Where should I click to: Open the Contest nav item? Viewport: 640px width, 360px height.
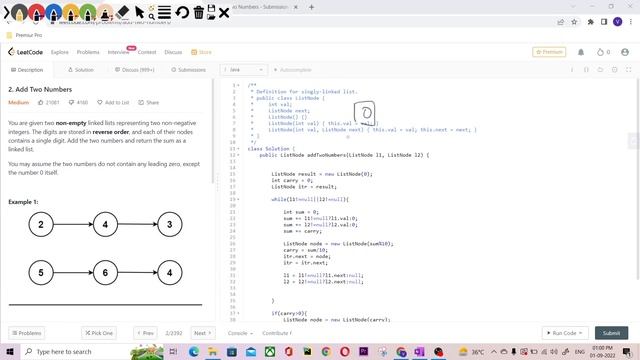tap(147, 52)
